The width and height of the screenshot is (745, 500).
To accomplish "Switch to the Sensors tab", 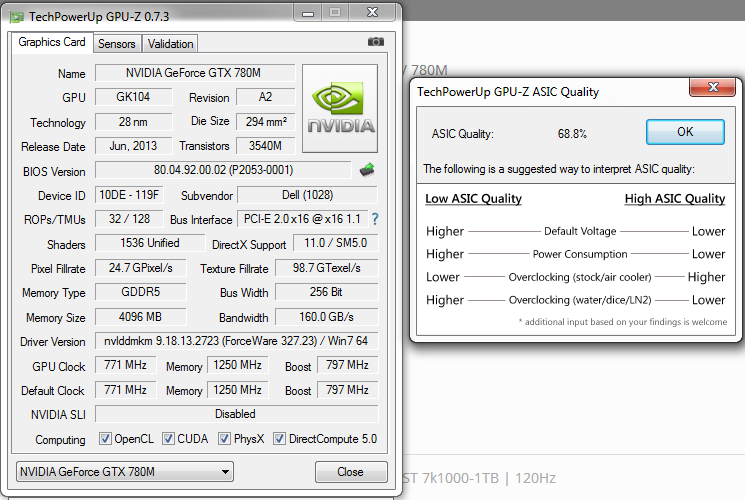I will (117, 44).
